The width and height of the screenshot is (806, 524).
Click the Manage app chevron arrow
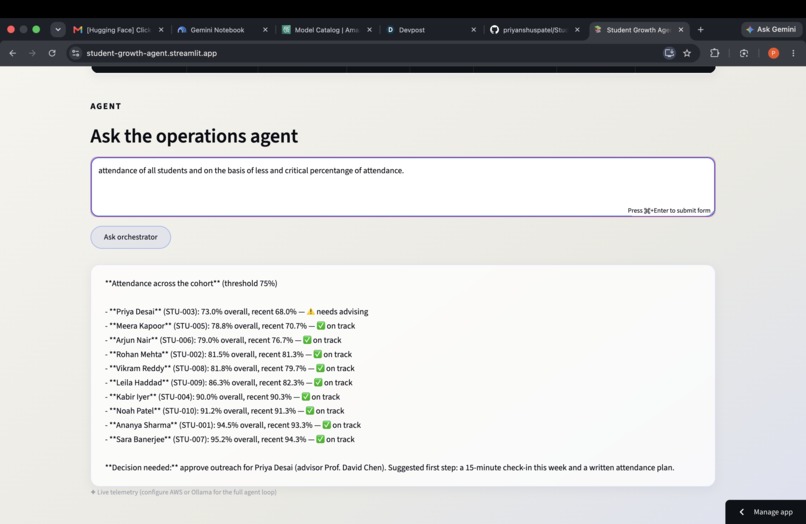pos(741,512)
